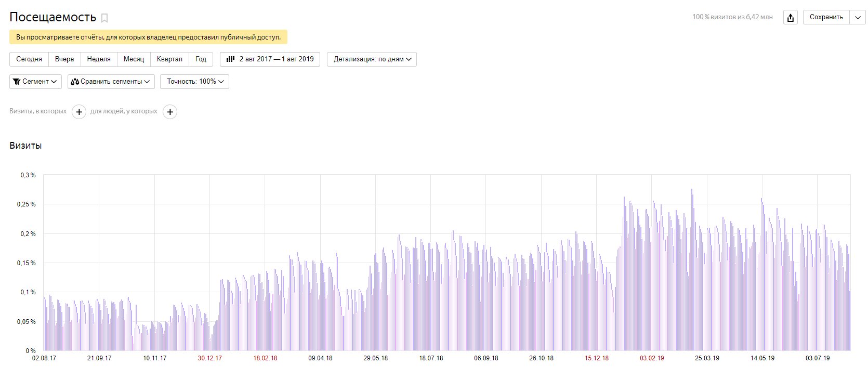Screen dimensions: 868x378
Task: Click the scales icon on Сравнить сегменты
Action: pyautogui.click(x=75, y=82)
